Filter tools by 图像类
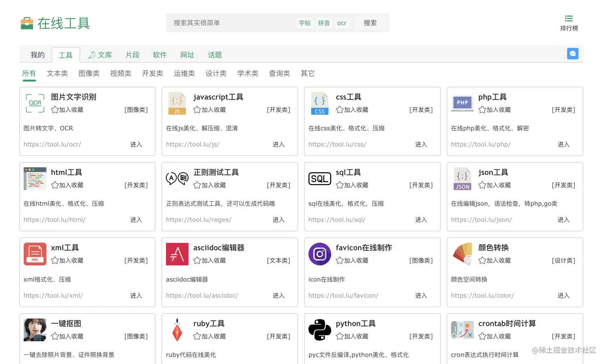The height and width of the screenshot is (364, 606). tap(89, 73)
